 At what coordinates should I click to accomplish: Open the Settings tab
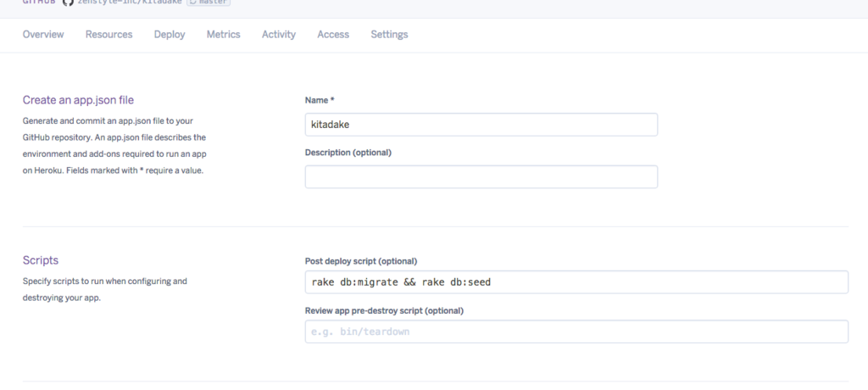[x=389, y=35]
